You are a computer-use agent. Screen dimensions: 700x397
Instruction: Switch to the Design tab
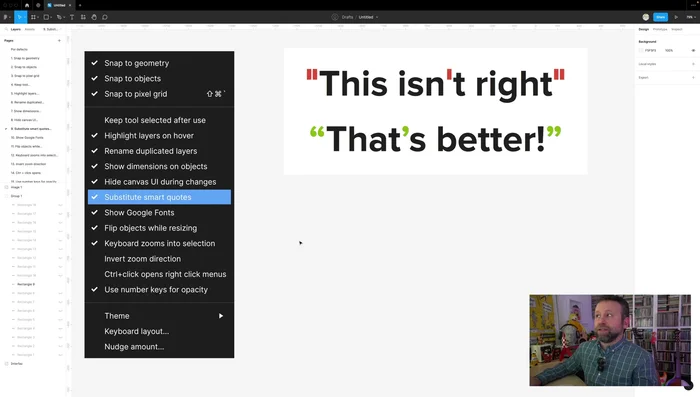[643, 29]
